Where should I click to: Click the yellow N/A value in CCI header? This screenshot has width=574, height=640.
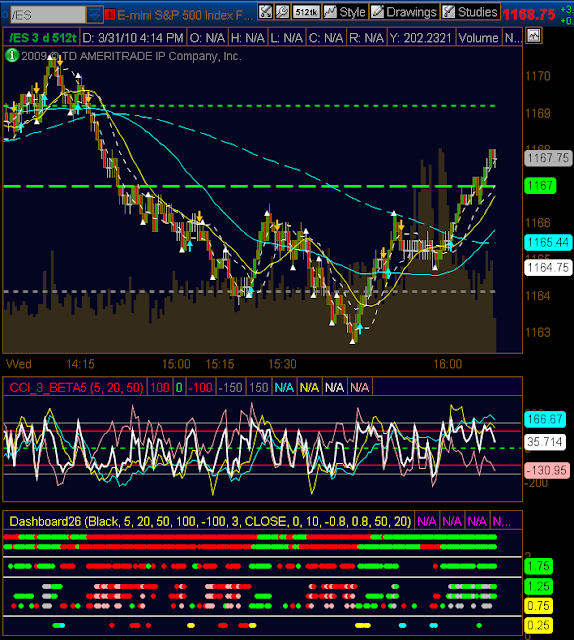(309, 387)
